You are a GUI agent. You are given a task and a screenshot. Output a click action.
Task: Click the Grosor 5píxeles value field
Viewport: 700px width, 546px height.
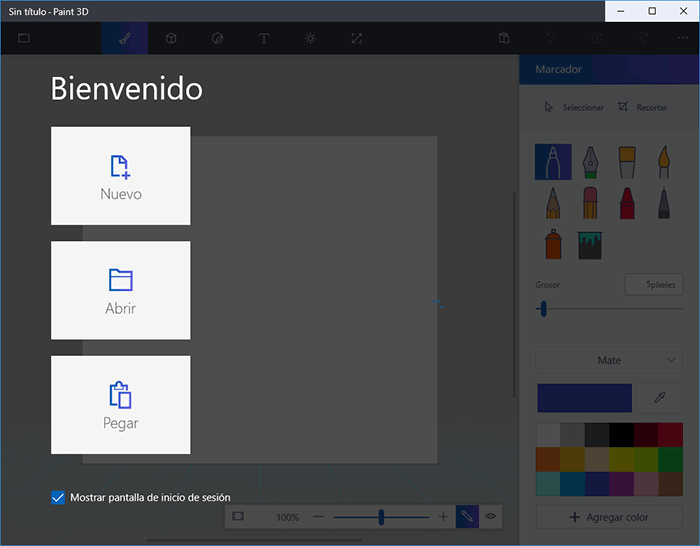click(x=654, y=284)
